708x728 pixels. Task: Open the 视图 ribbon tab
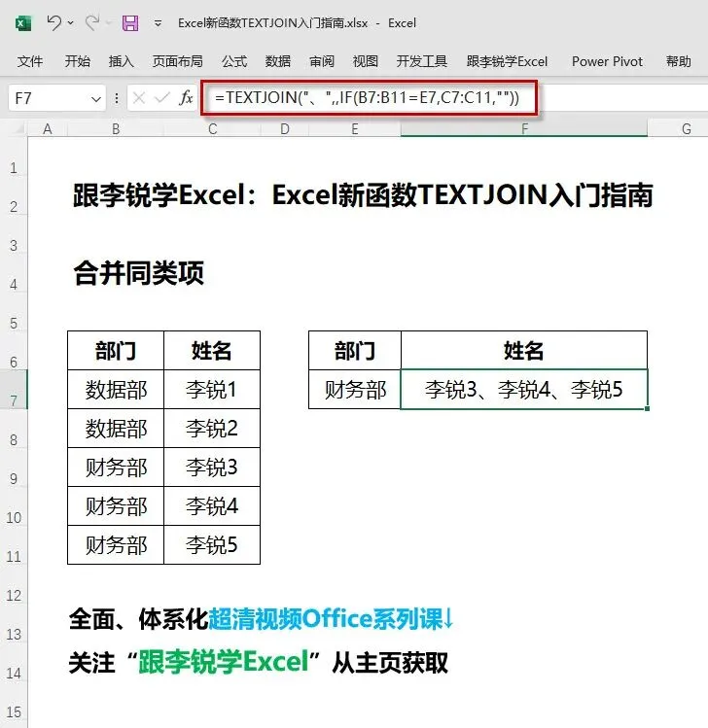click(x=366, y=61)
